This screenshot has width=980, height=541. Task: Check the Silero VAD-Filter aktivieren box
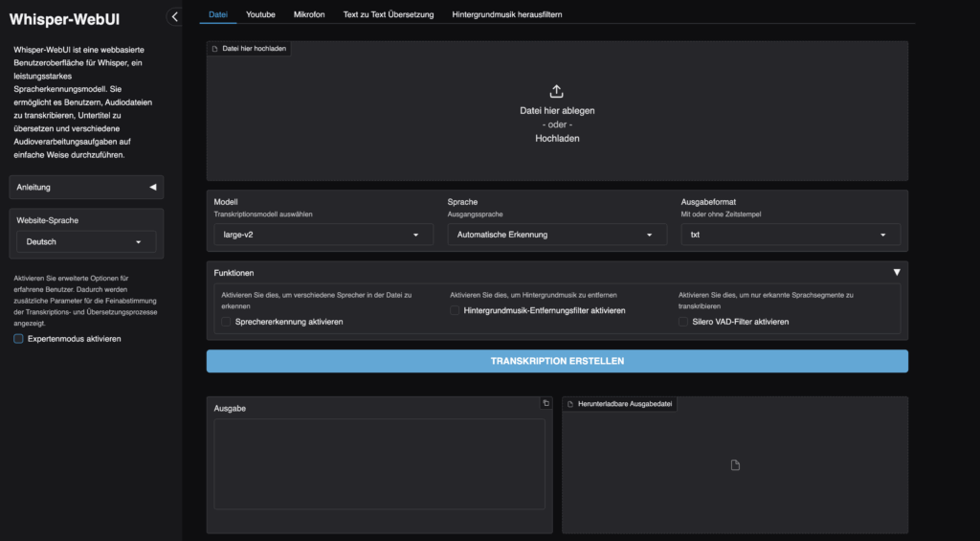point(684,322)
